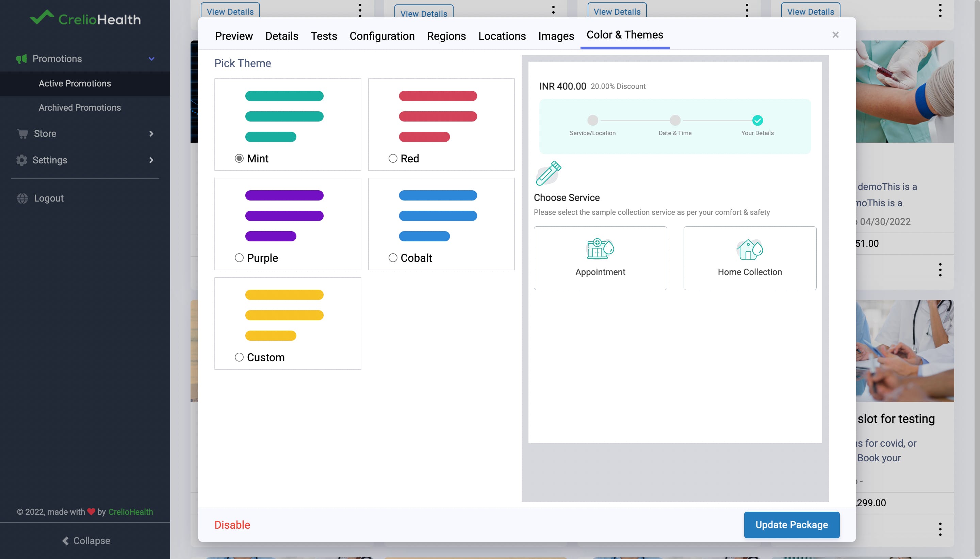980x559 pixels.
Task: Switch to the Configuration tab
Action: click(x=382, y=36)
